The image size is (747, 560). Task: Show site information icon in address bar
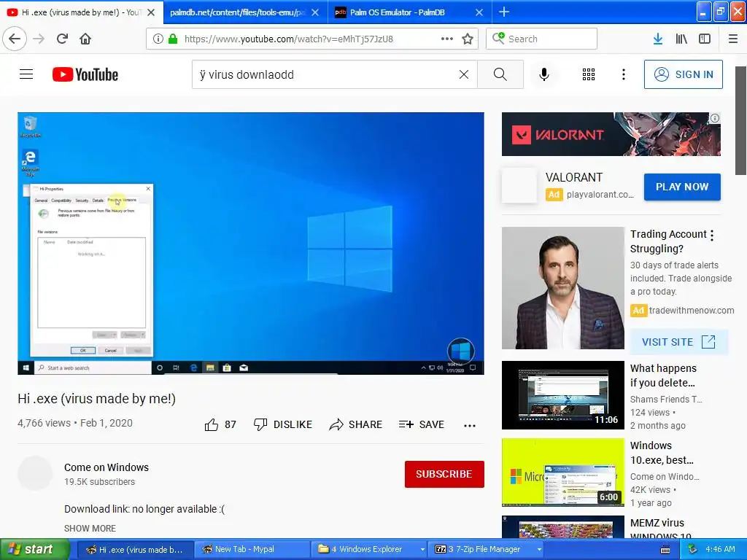[x=158, y=39]
